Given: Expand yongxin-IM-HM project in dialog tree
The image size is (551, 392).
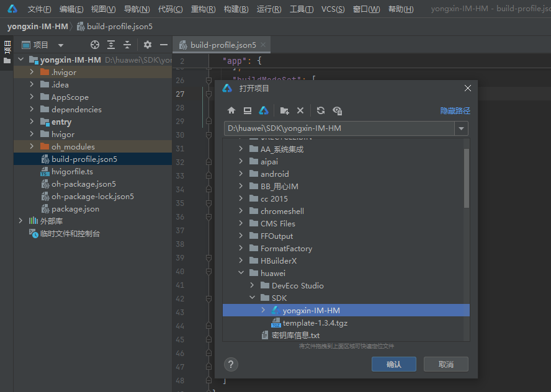Looking at the screenshot, I should coord(263,310).
